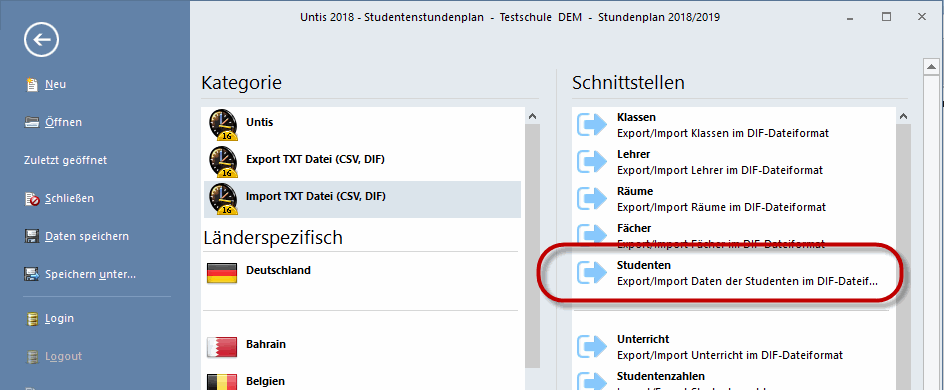Open Unterricht interface title
This screenshot has height=390, width=944.
pyautogui.click(x=643, y=339)
